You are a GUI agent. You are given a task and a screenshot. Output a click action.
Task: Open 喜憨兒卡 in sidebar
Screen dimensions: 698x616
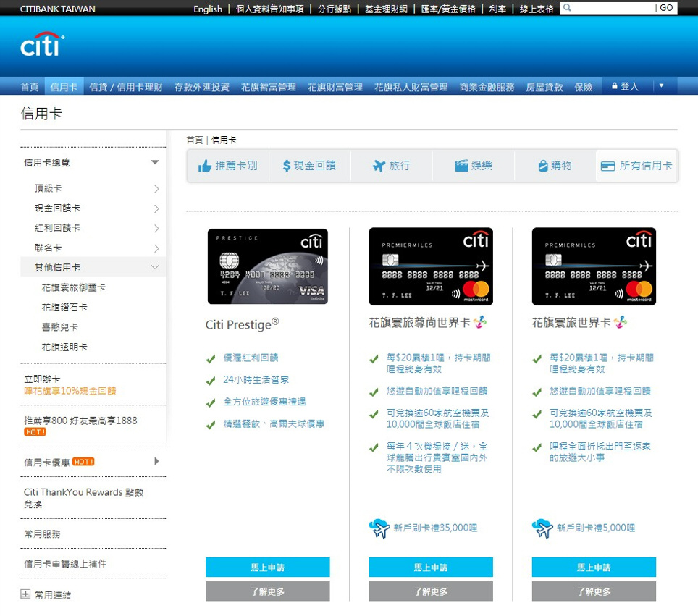coord(59,326)
